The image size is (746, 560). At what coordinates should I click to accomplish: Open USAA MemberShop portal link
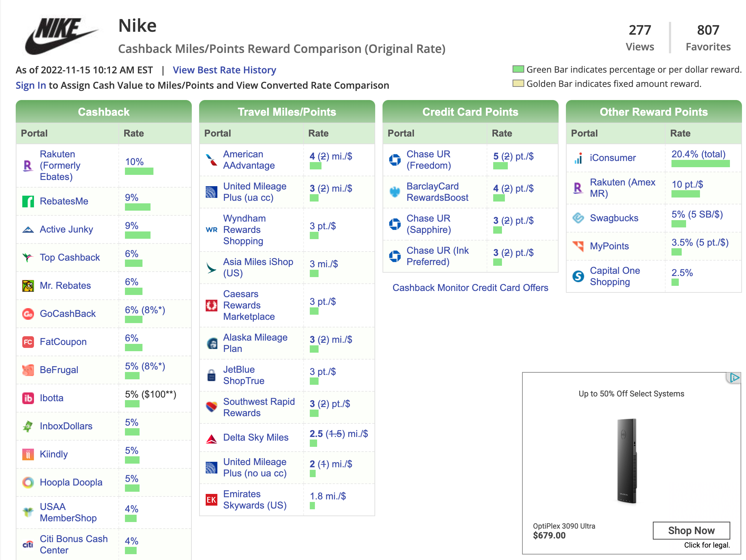[x=68, y=512]
